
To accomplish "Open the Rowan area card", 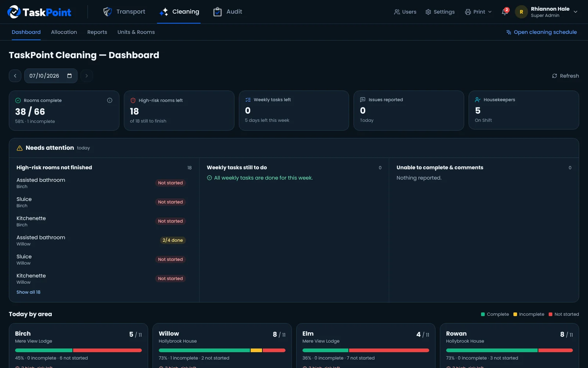I will [x=509, y=346].
